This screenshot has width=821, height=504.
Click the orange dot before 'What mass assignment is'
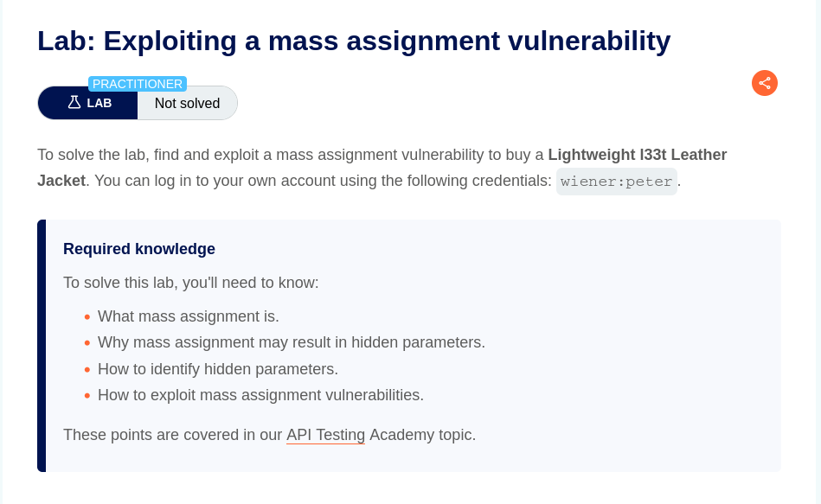87,317
